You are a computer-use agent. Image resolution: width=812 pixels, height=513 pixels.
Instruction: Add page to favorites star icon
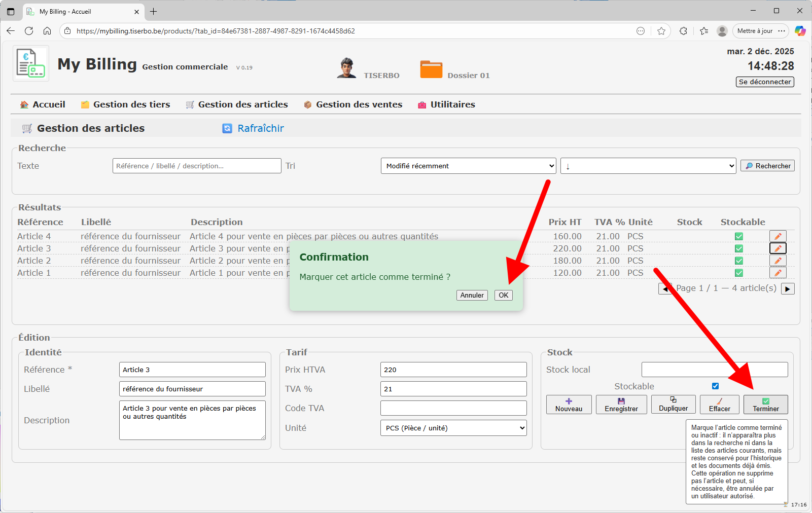pos(661,31)
